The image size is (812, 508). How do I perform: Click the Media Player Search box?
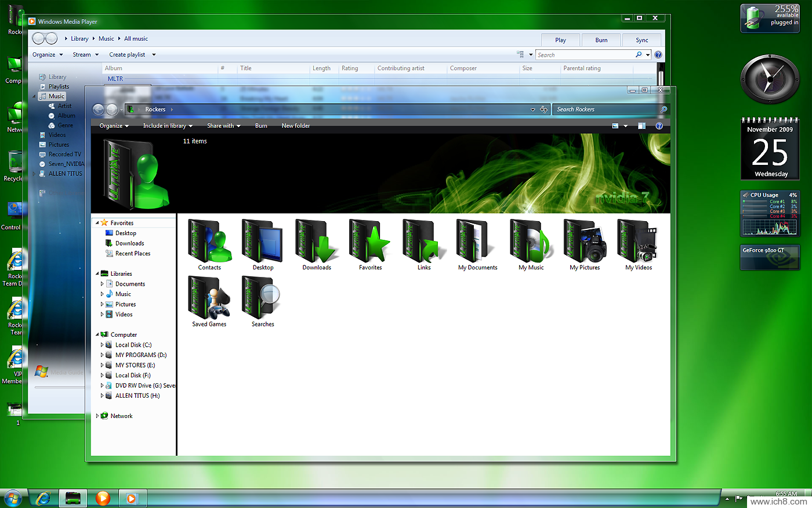pyautogui.click(x=586, y=55)
